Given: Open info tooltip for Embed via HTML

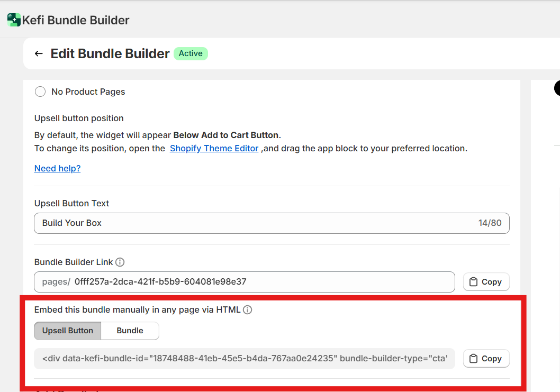Looking at the screenshot, I should pos(247,310).
